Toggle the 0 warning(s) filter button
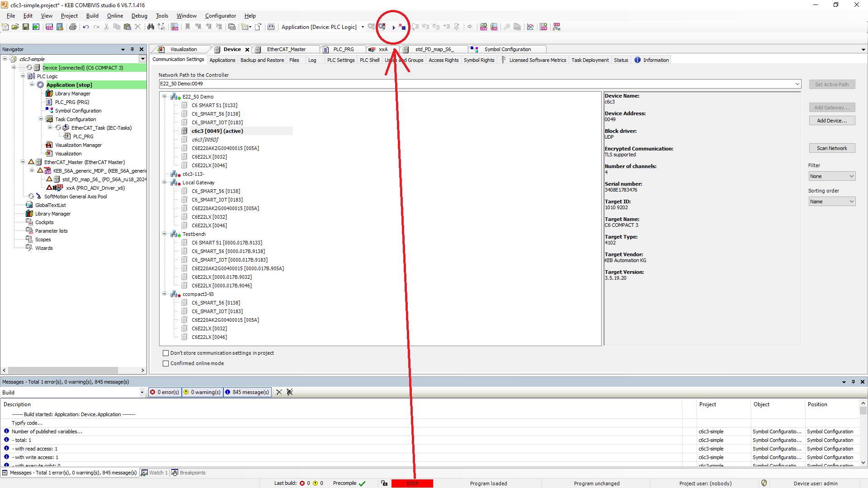This screenshot has height=488, width=868. click(x=202, y=392)
